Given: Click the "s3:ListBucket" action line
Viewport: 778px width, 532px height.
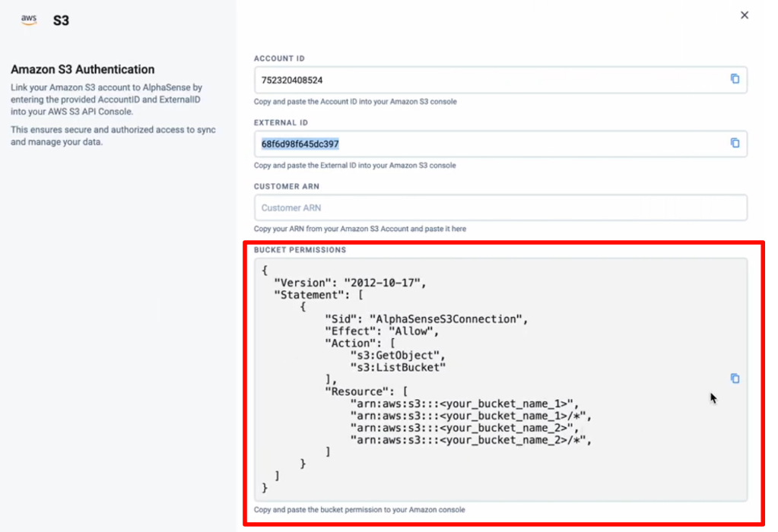Looking at the screenshot, I should pyautogui.click(x=398, y=367).
